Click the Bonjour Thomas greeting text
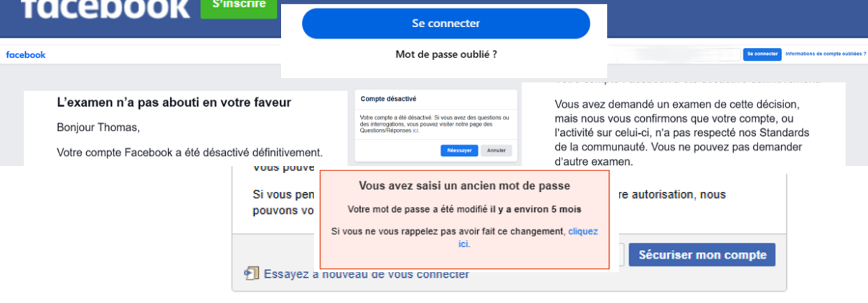The width and height of the screenshot is (868, 303). coord(98,128)
